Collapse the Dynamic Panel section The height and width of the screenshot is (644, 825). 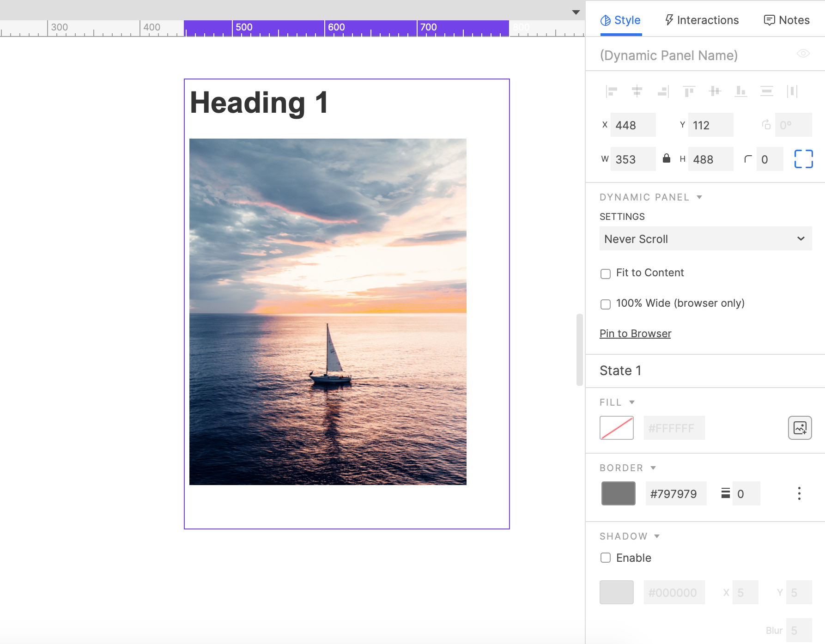pyautogui.click(x=699, y=197)
